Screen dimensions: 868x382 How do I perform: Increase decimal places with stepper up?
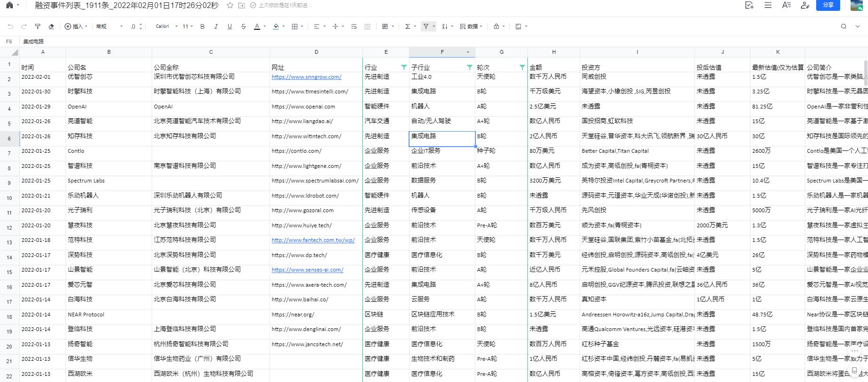pyautogui.click(x=140, y=25)
